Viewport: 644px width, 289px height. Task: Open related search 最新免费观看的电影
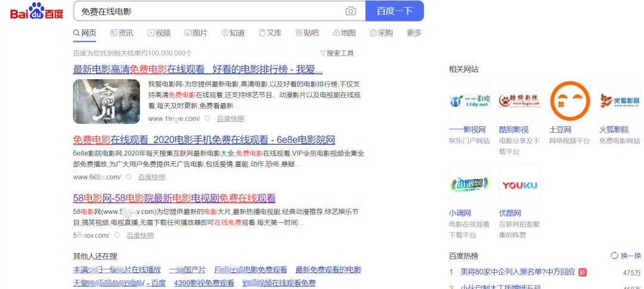329,270
